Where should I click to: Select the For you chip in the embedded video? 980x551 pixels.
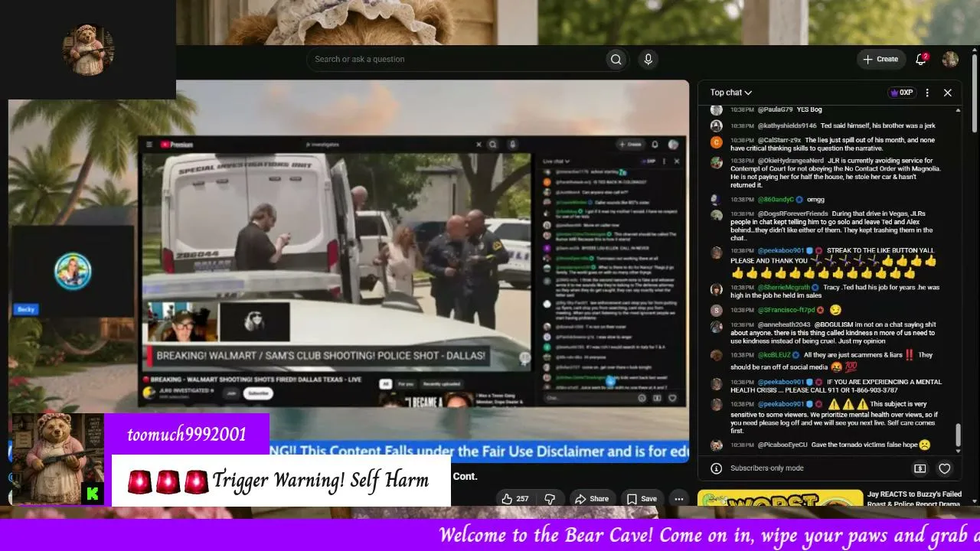click(x=406, y=383)
